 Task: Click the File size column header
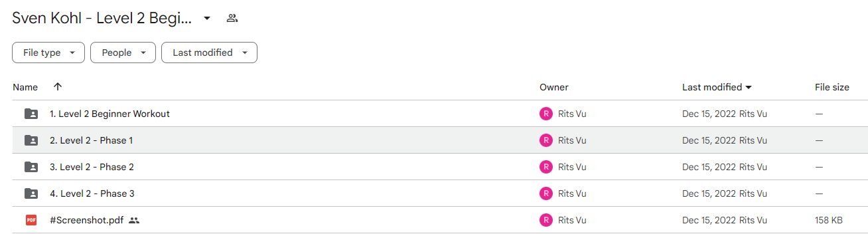pos(832,87)
